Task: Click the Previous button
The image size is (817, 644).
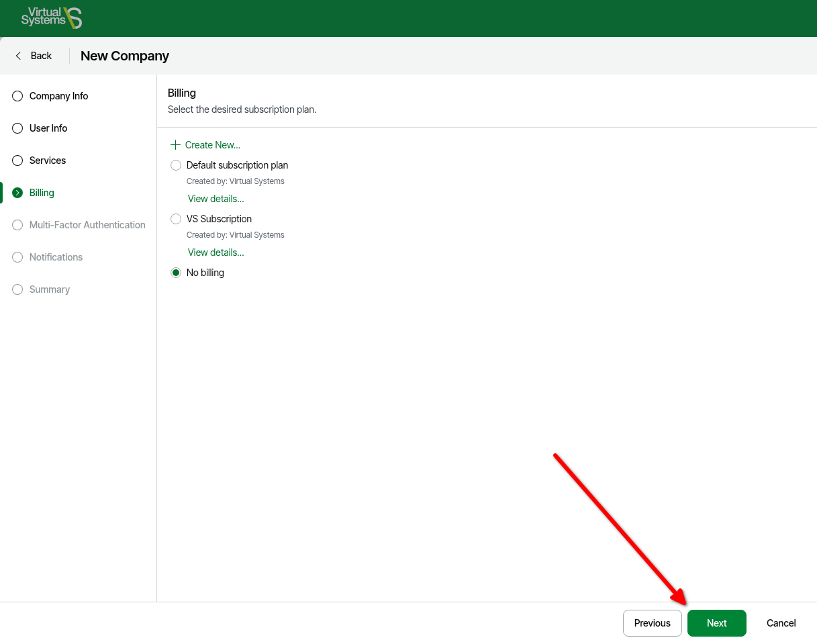Action: (652, 623)
